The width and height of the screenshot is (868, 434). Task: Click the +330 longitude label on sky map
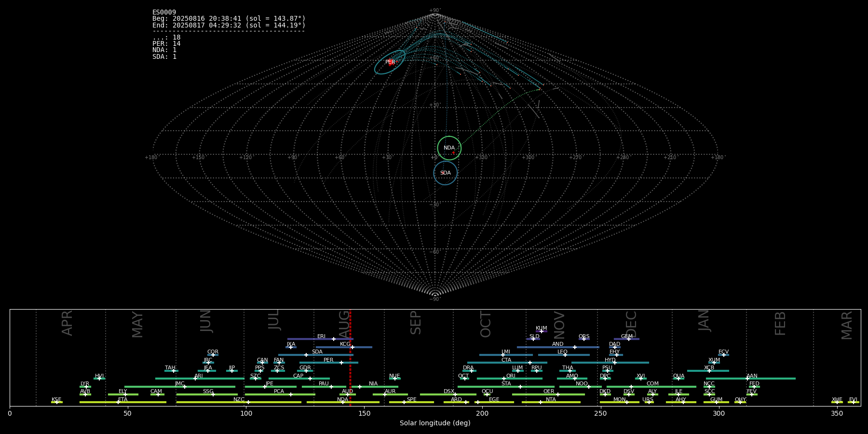click(x=481, y=158)
